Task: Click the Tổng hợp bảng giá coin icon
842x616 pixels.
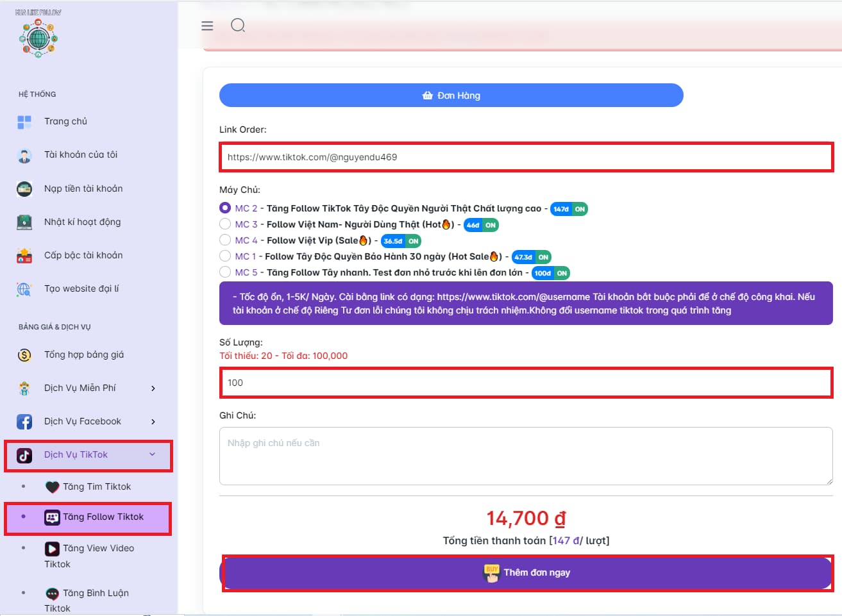Action: (x=24, y=354)
